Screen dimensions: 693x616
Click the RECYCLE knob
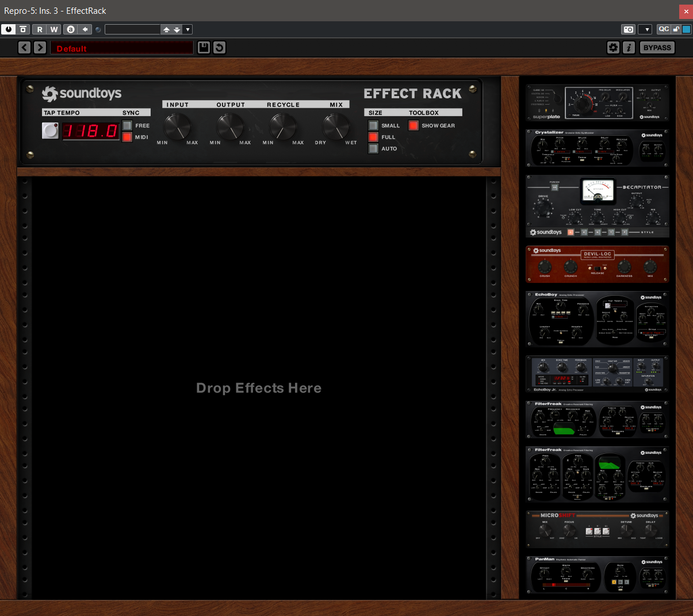coord(283,127)
